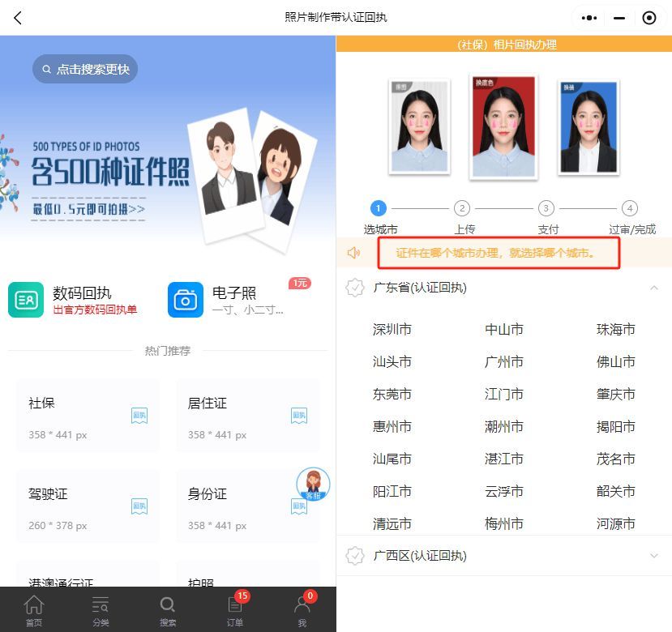Click the speaker announcement icon

pyautogui.click(x=354, y=253)
